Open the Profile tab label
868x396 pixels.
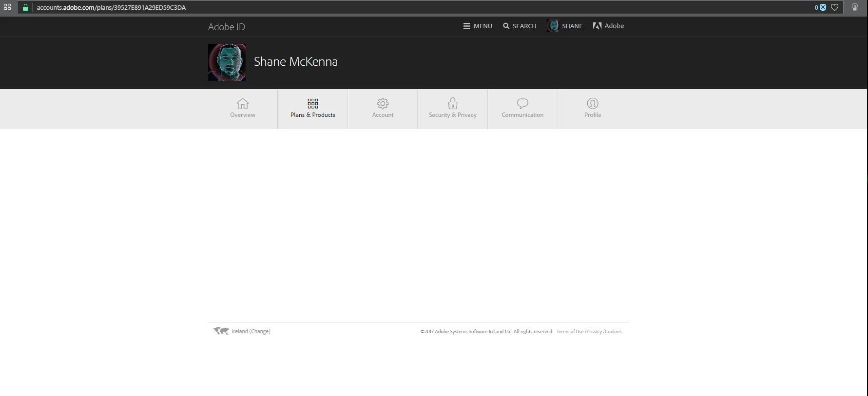(593, 115)
